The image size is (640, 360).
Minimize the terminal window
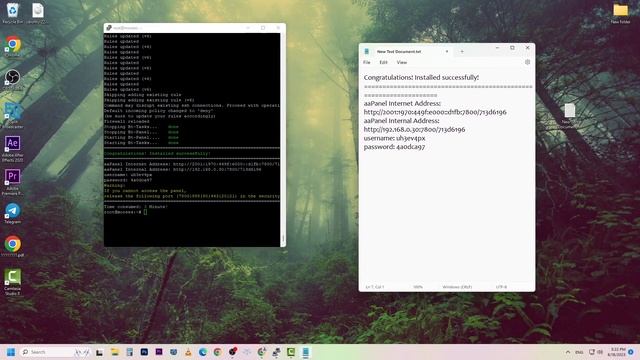tap(248, 28)
